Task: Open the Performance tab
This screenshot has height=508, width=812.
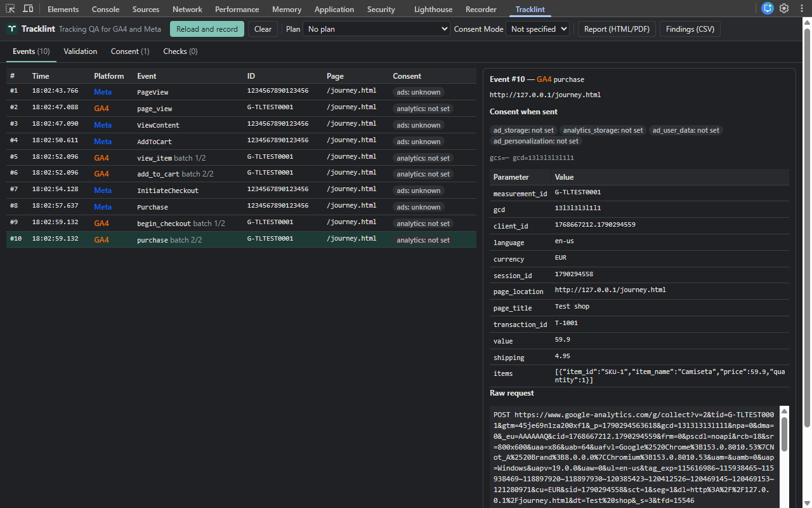Action: coord(237,10)
